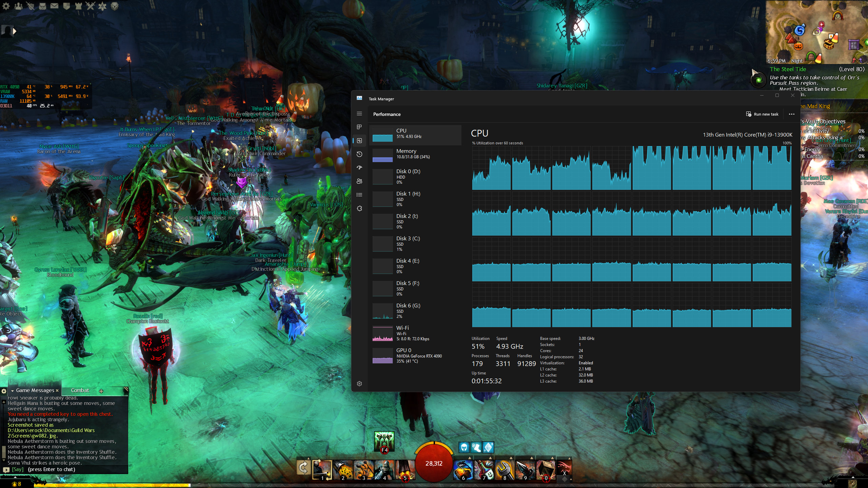Open Task Manager Services icon

pyautogui.click(x=359, y=208)
